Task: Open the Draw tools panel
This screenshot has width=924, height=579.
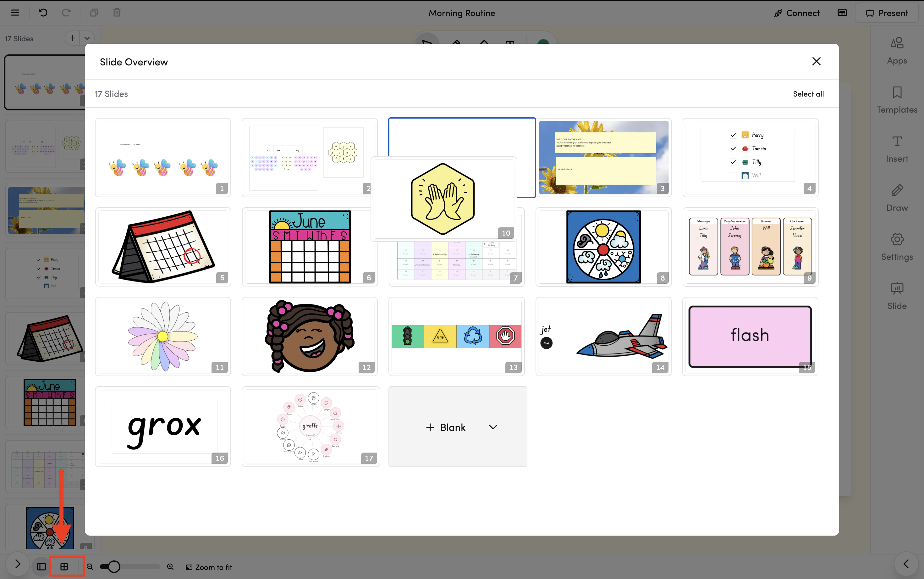Action: point(897,198)
